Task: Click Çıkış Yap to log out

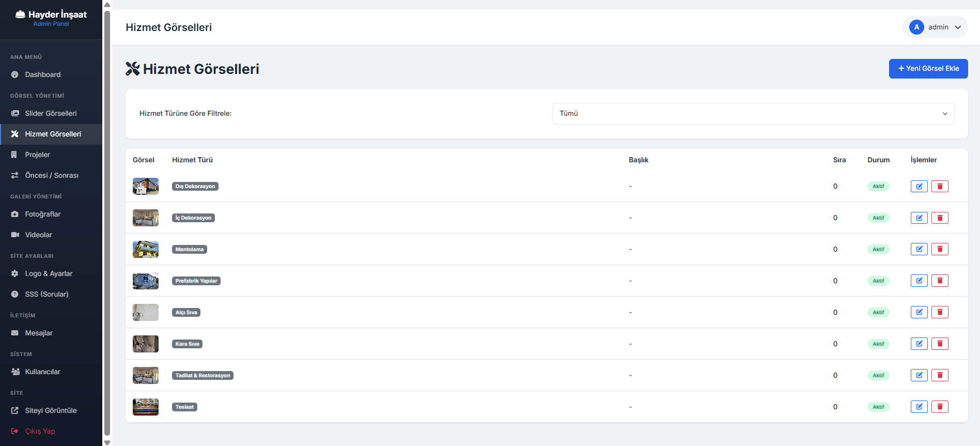Action: [x=51, y=432]
